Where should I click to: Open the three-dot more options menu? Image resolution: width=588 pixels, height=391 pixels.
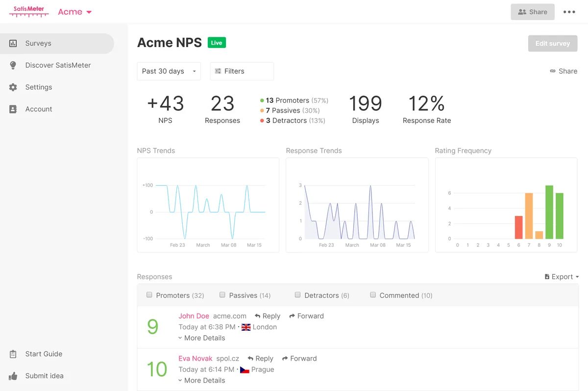coord(569,12)
